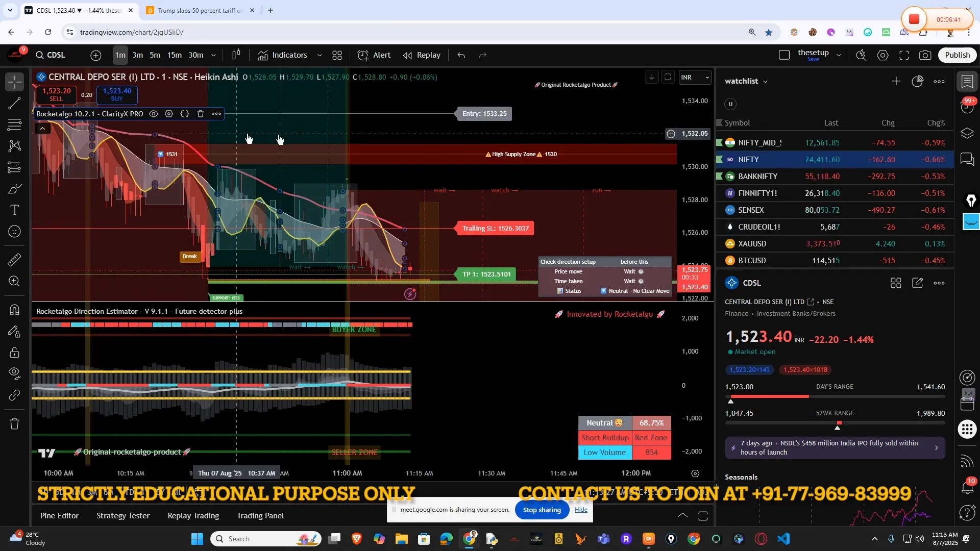Hide the screen sharing banner
This screenshot has width=980, height=551.
tap(581, 510)
